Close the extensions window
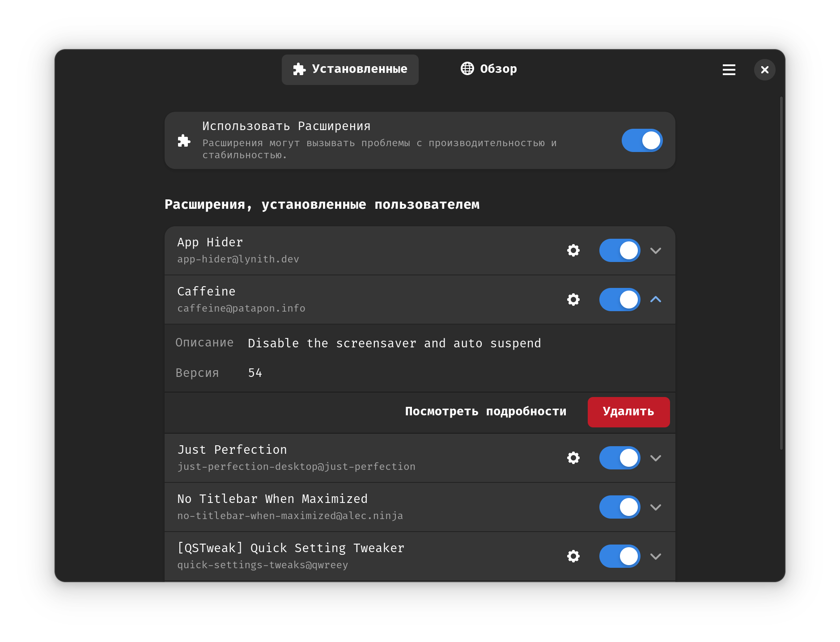The image size is (840, 642). [x=764, y=70]
